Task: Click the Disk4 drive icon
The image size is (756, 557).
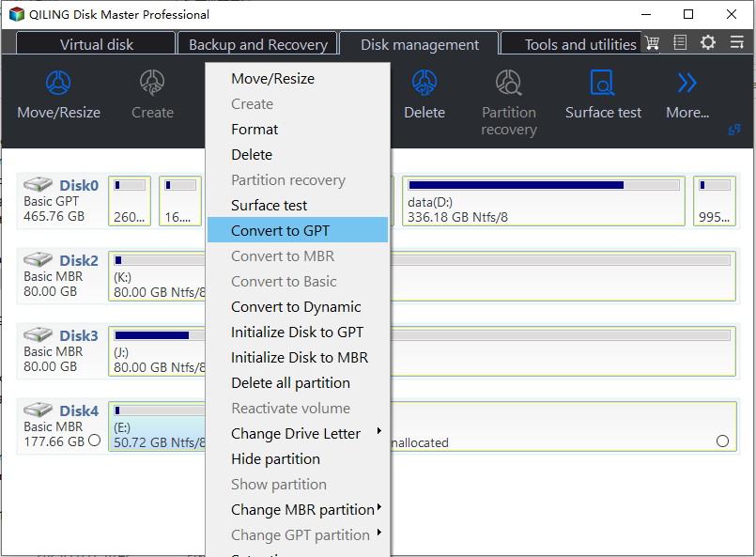Action: coord(39,410)
